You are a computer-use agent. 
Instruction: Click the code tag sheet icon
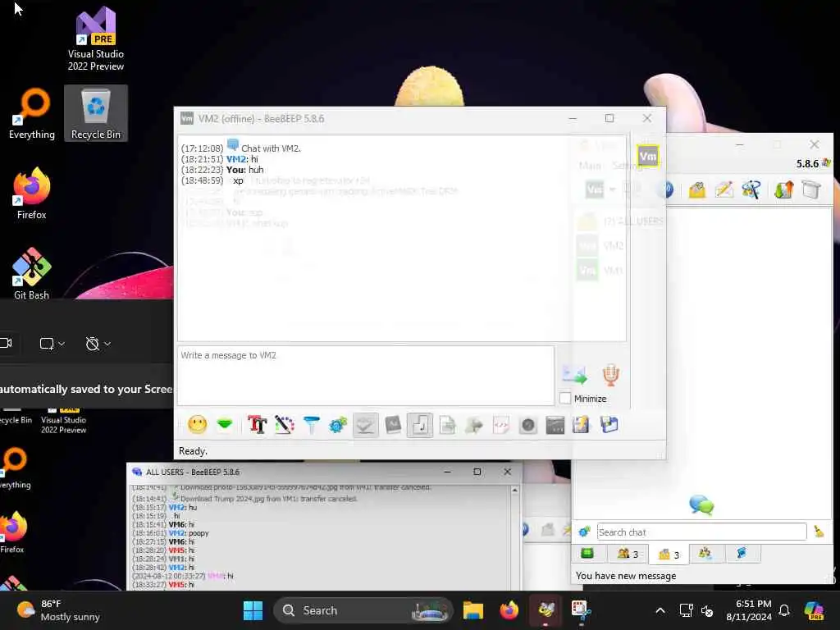pos(501,426)
